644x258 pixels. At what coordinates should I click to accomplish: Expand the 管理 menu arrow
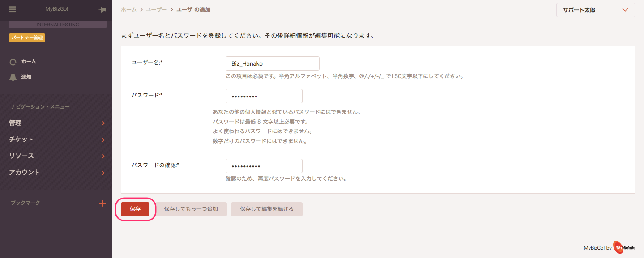click(103, 123)
